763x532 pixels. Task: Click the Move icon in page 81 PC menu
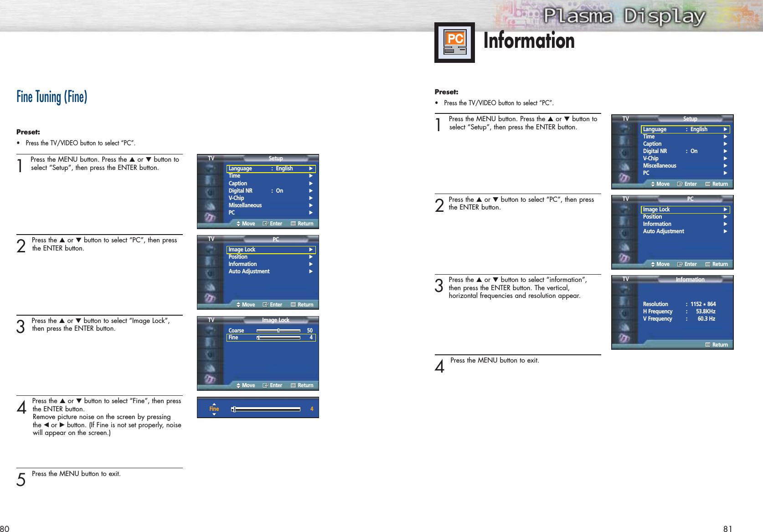(653, 264)
